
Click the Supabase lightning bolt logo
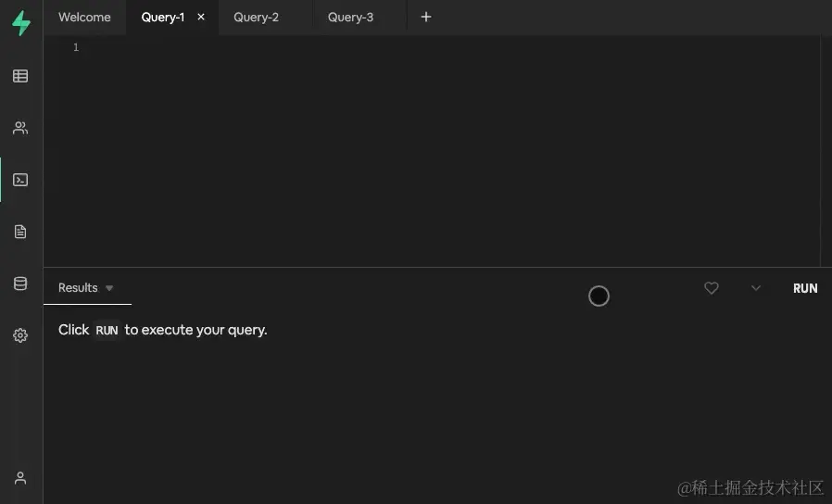[x=21, y=23]
